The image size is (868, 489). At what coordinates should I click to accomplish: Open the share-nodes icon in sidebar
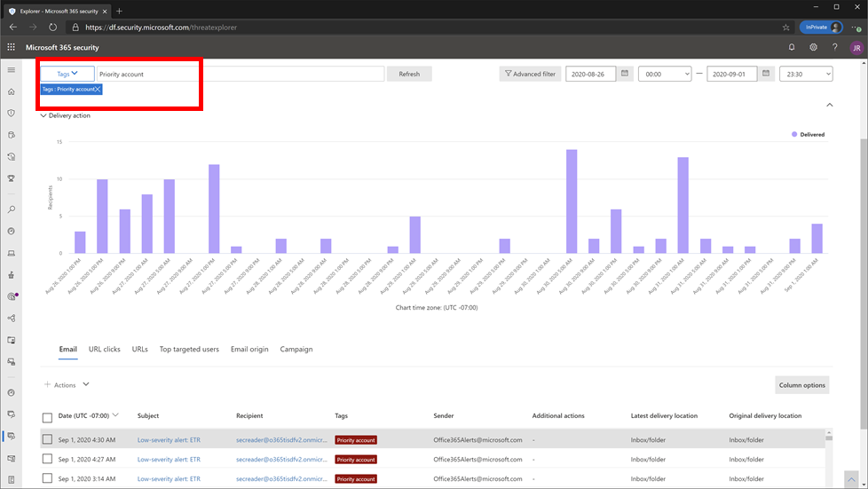(11, 319)
